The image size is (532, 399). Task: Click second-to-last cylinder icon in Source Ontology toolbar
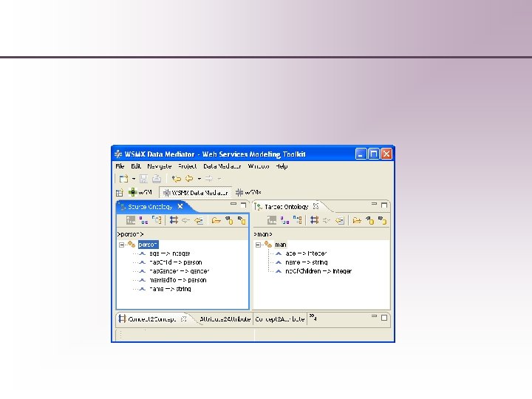(229, 220)
